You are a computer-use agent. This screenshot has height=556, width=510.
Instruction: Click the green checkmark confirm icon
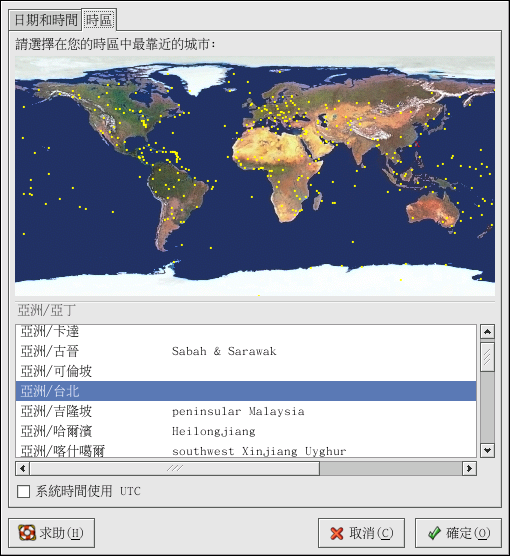click(x=434, y=533)
